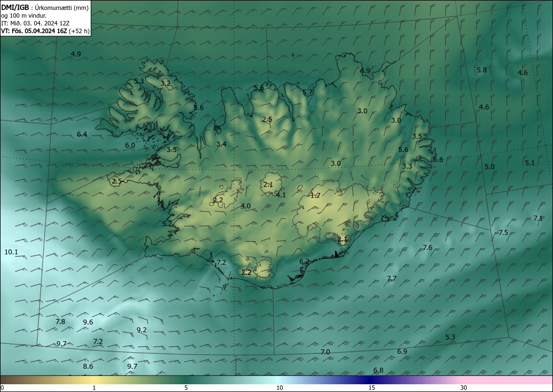This screenshot has width=553, height=392.
Task: Click the 7.7 value over the ocean
Action: [392, 279]
